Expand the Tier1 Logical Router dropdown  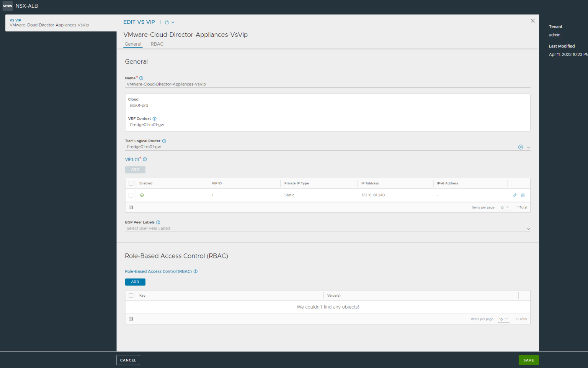tap(529, 147)
